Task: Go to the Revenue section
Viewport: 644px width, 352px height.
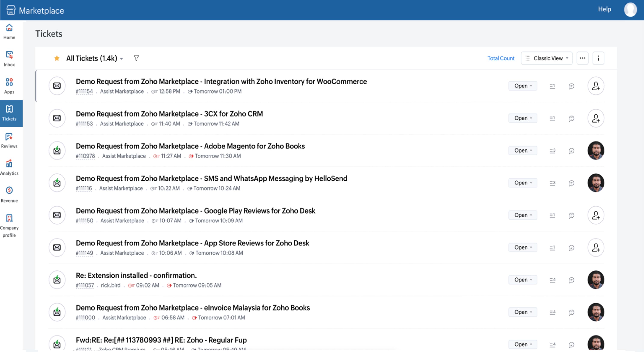Action: tap(9, 195)
